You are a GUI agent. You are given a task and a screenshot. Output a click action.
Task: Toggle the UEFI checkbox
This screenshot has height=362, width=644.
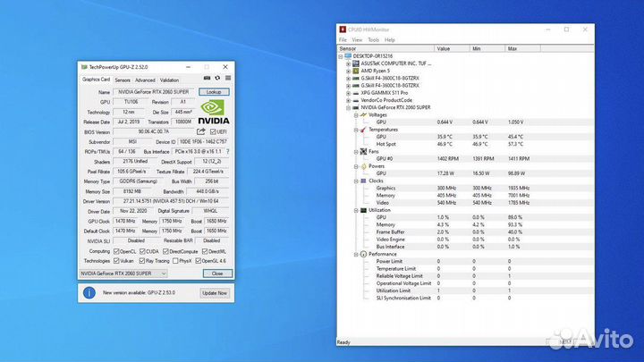[x=213, y=131]
